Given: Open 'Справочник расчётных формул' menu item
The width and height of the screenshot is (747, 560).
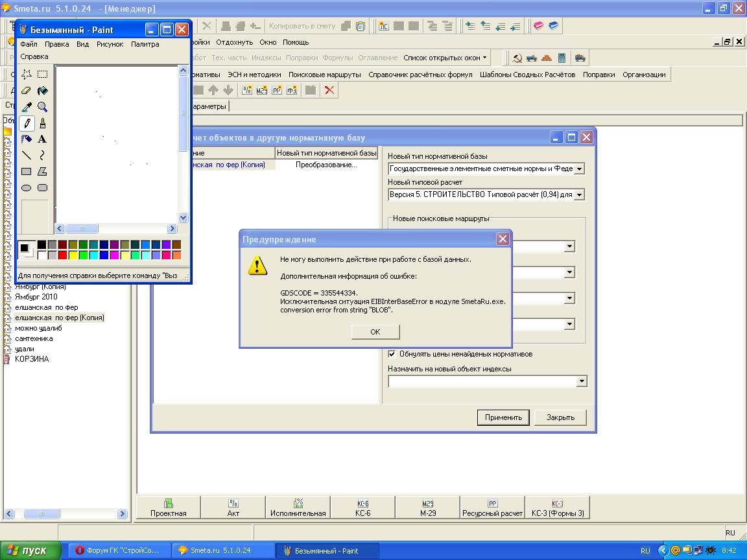Looking at the screenshot, I should tap(420, 75).
